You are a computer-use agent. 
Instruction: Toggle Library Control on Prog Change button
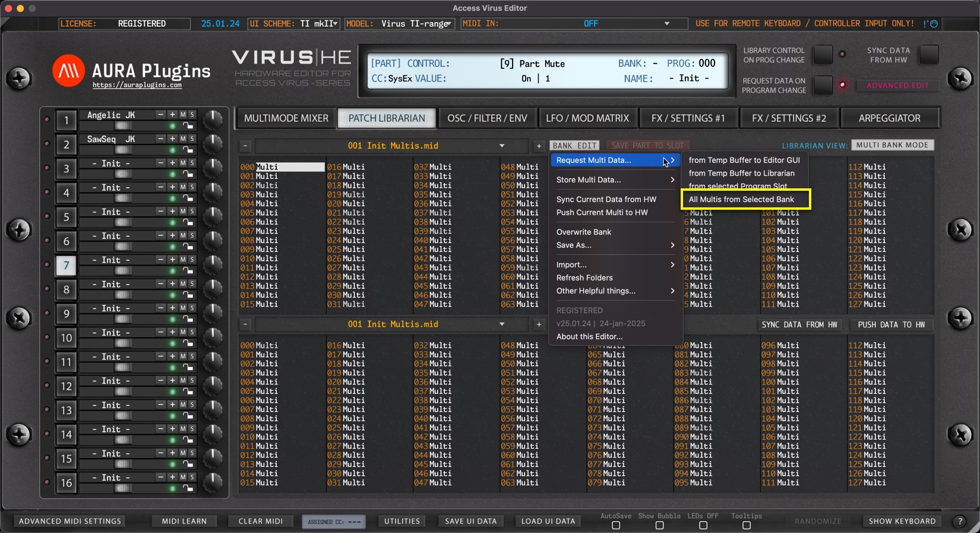(x=823, y=55)
